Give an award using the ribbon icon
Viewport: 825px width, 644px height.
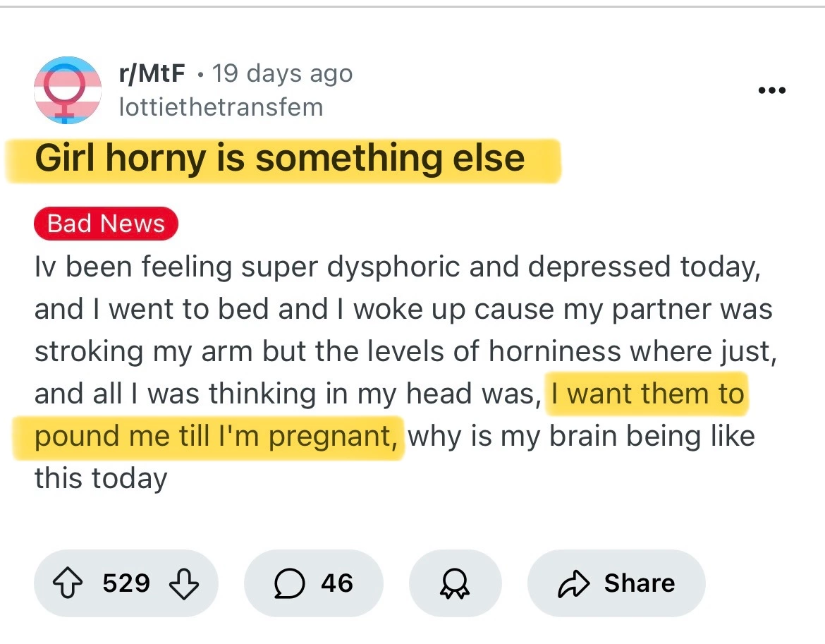point(455,584)
